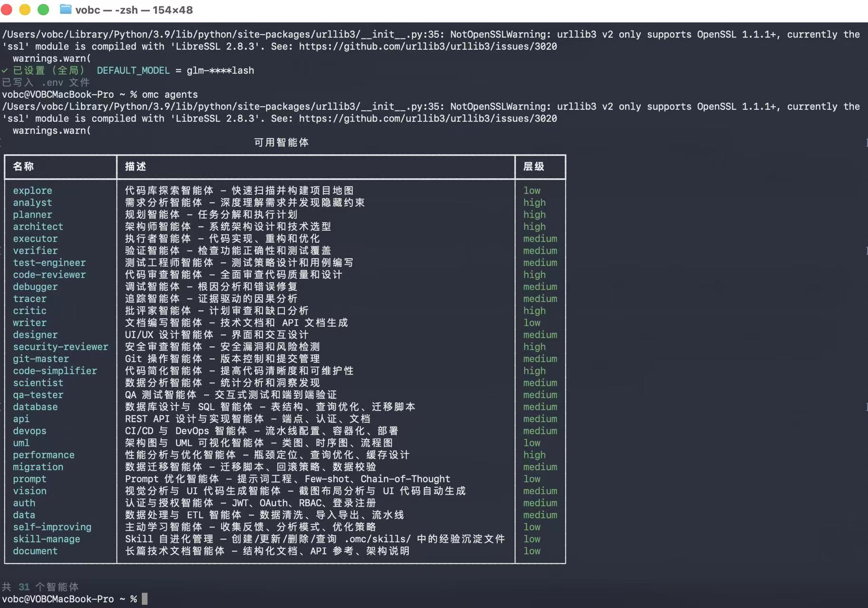Click the 'scientist' agent name

[38, 383]
